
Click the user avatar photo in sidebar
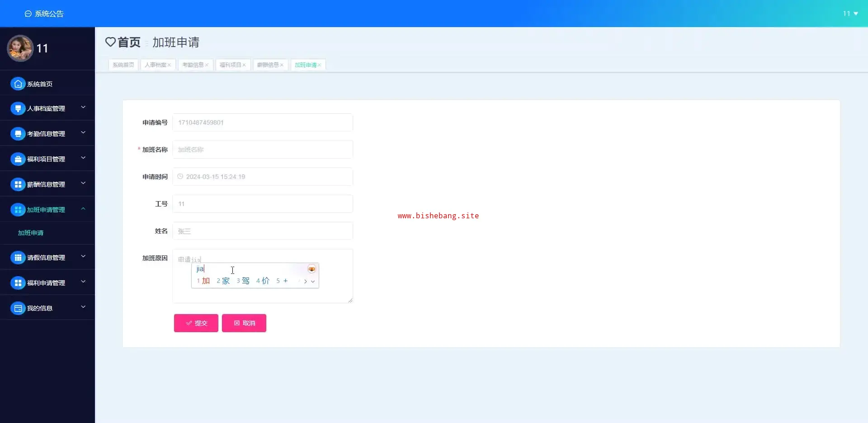(x=20, y=48)
